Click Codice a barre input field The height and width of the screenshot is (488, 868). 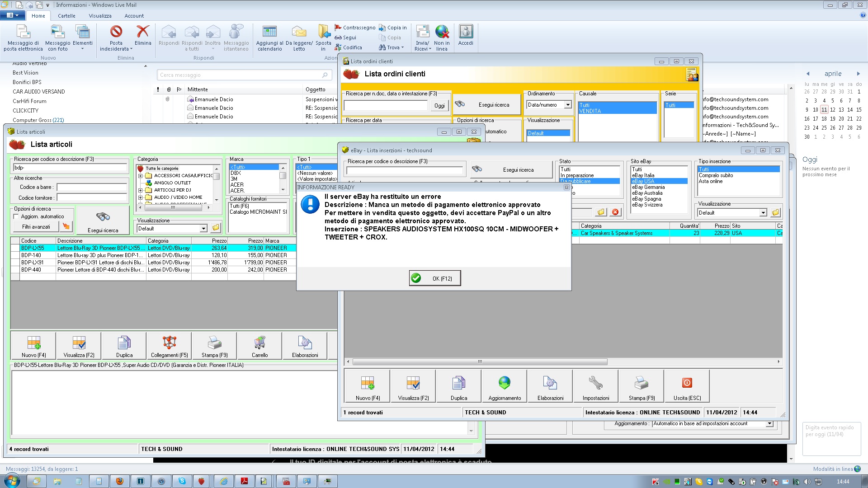92,187
